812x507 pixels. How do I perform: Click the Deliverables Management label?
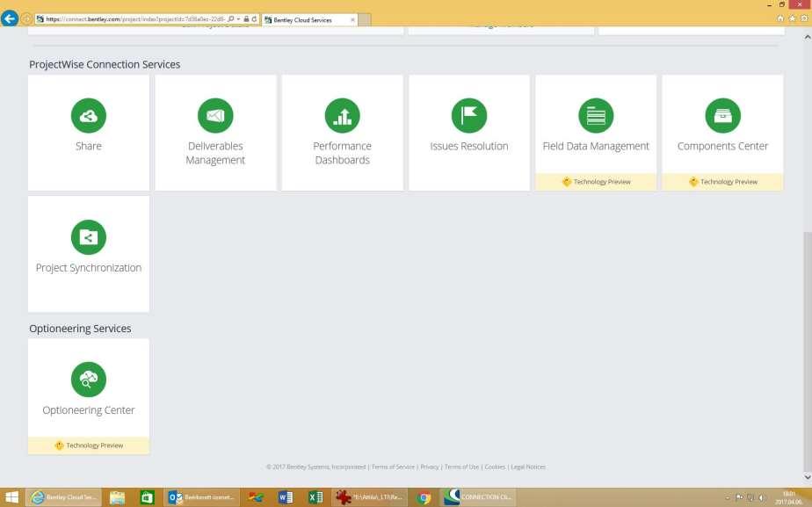[215, 153]
